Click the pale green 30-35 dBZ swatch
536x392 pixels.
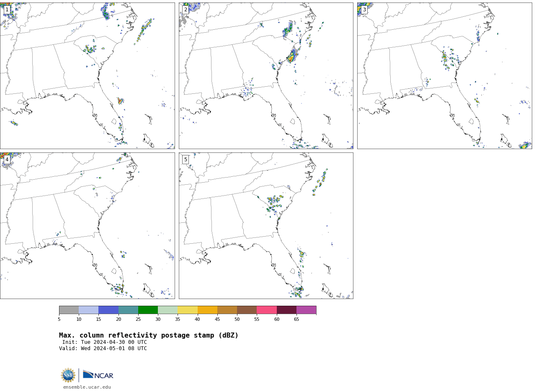point(168,310)
